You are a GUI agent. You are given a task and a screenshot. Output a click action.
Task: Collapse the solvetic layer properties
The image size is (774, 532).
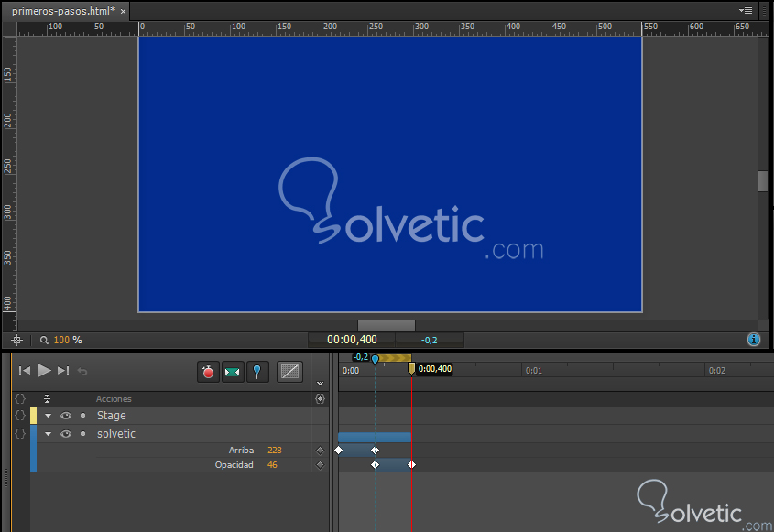click(49, 434)
